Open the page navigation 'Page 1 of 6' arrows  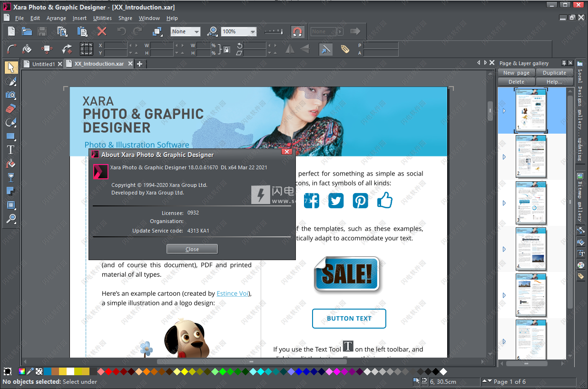(487, 381)
